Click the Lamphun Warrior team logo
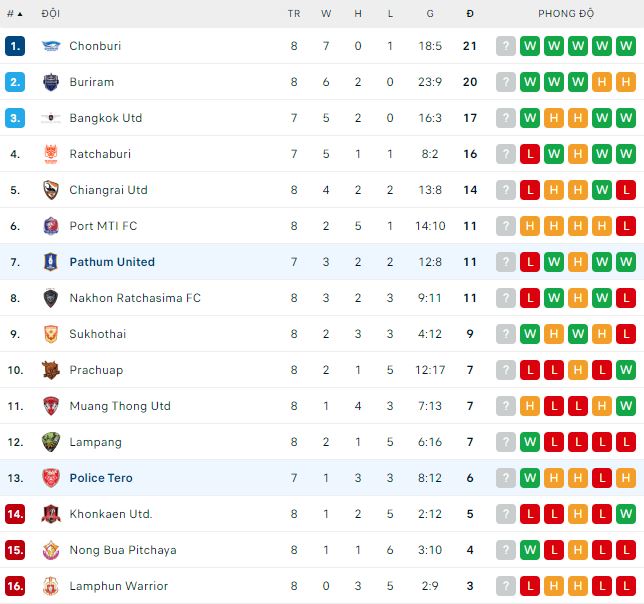 51,586
